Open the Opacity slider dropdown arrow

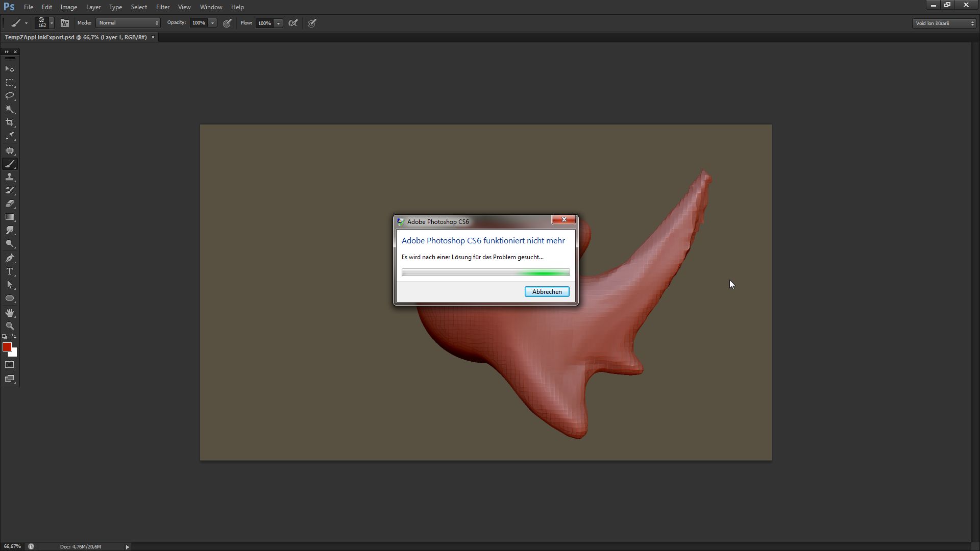(213, 23)
